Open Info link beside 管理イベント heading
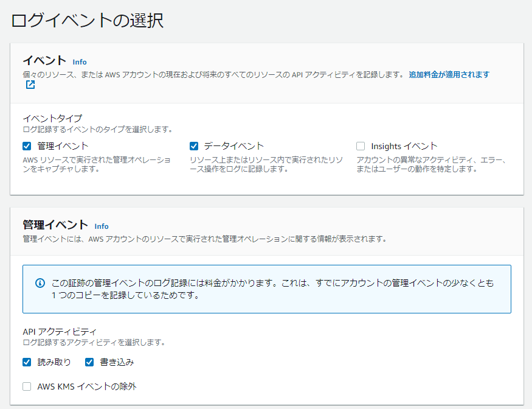The height and width of the screenshot is (409, 532). click(x=102, y=226)
